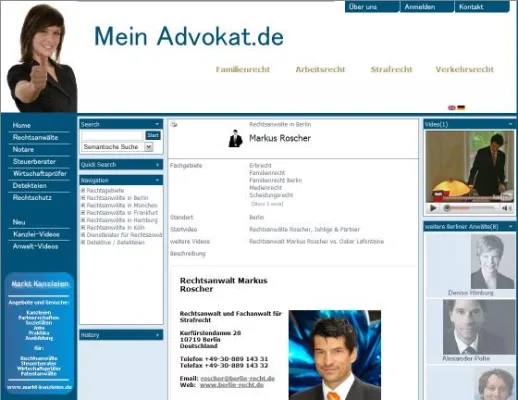The width and height of the screenshot is (518, 400).
Task: Expand the Rechtsgebiete tree node
Action: (83, 190)
